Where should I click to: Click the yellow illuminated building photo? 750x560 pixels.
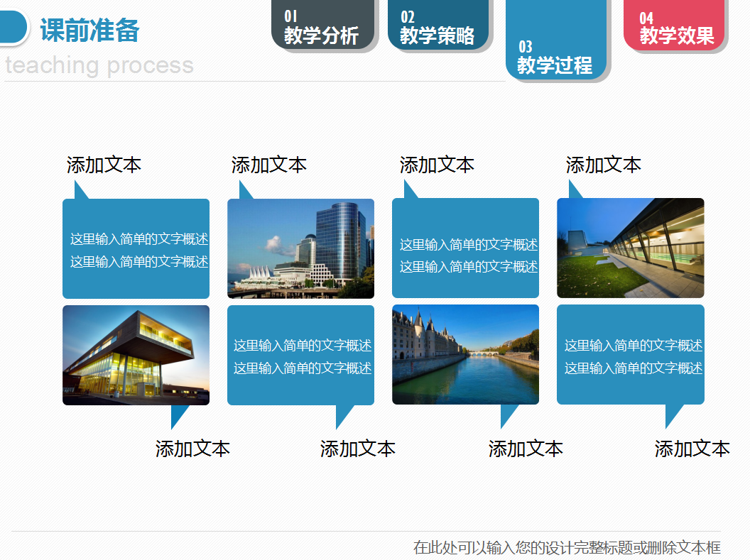(136, 355)
